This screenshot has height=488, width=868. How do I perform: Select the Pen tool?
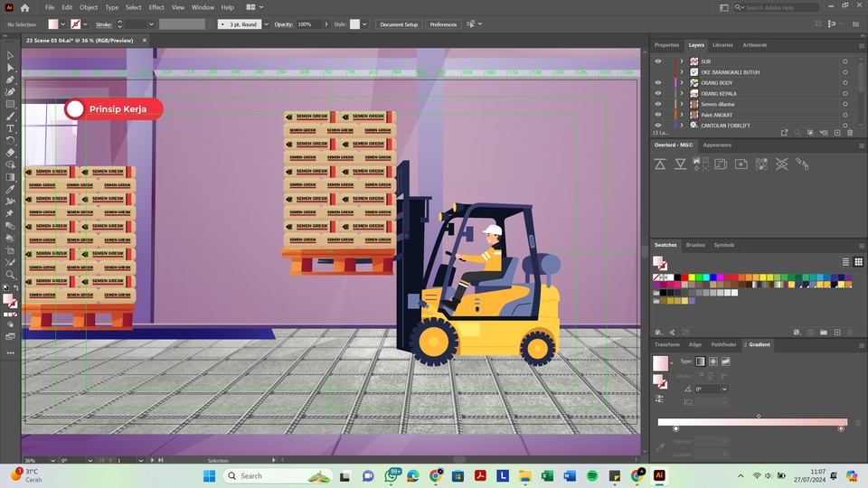coord(10,80)
